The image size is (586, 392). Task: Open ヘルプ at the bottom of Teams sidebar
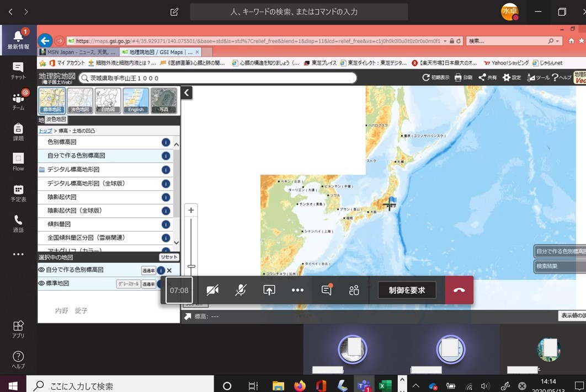coord(18,360)
